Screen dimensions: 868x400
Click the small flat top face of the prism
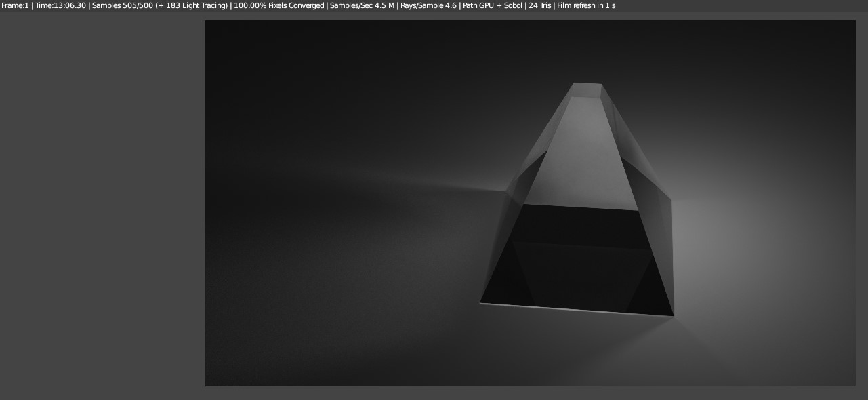click(587, 89)
